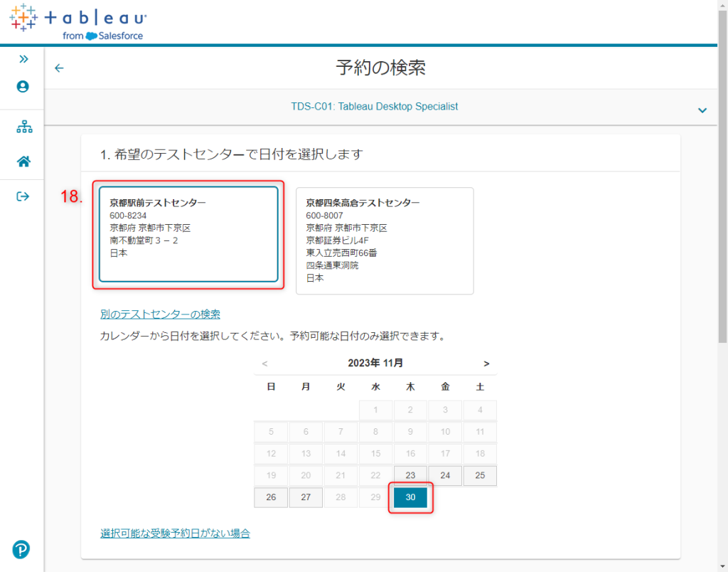Go to previous month in calendar

point(264,364)
